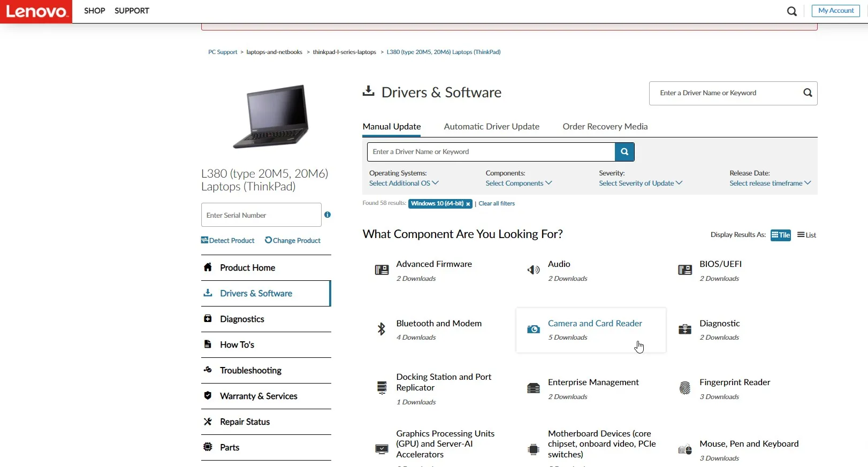This screenshot has height=467, width=868.
Task: Click the Parts chip icon
Action: pyautogui.click(x=208, y=447)
